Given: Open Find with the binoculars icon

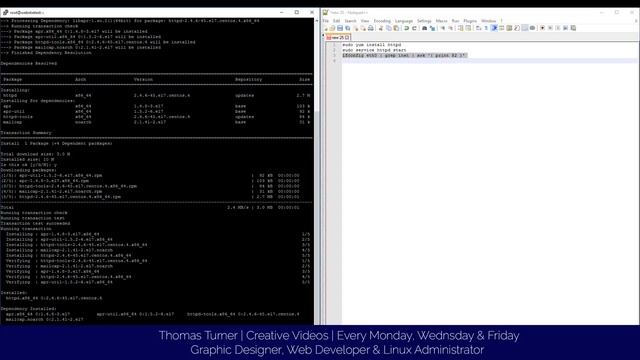Looking at the screenshot, I should click(424, 28).
